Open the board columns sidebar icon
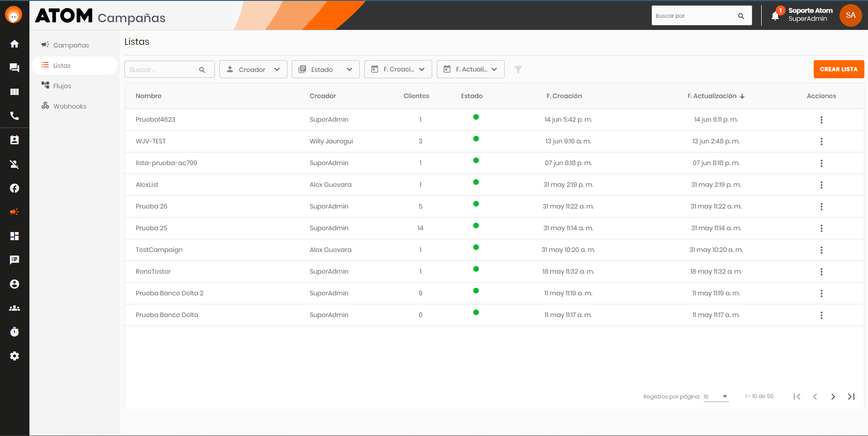The width and height of the screenshot is (868, 436). coord(14,92)
